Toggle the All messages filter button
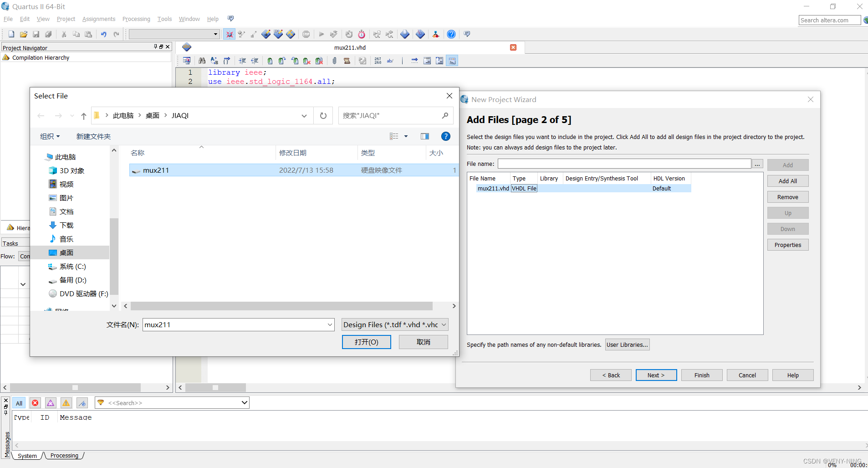 pyautogui.click(x=19, y=403)
